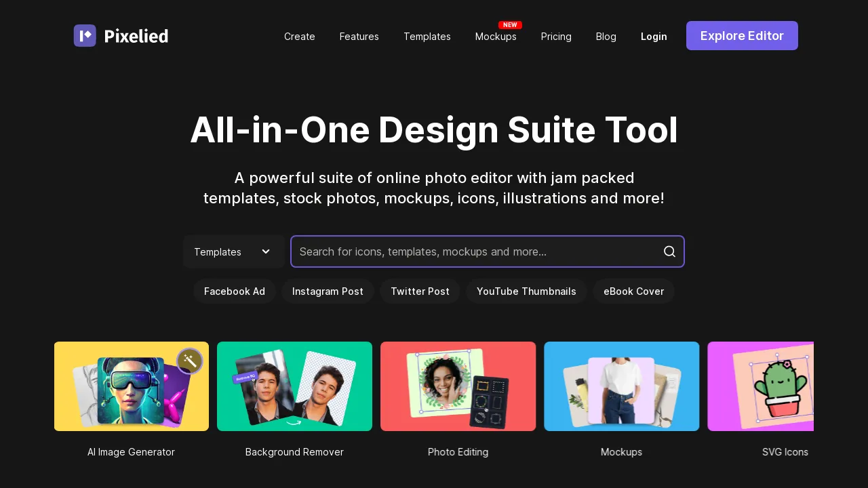Click the Background Remover label
The width and height of the screenshot is (868, 488).
coord(294,452)
